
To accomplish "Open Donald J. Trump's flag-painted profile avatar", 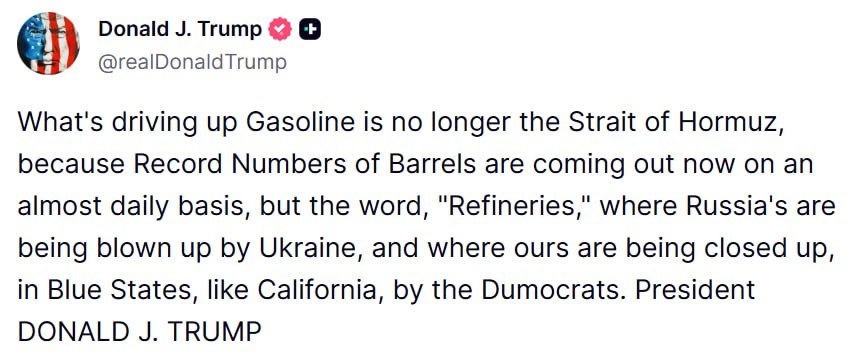I will point(48,43).
